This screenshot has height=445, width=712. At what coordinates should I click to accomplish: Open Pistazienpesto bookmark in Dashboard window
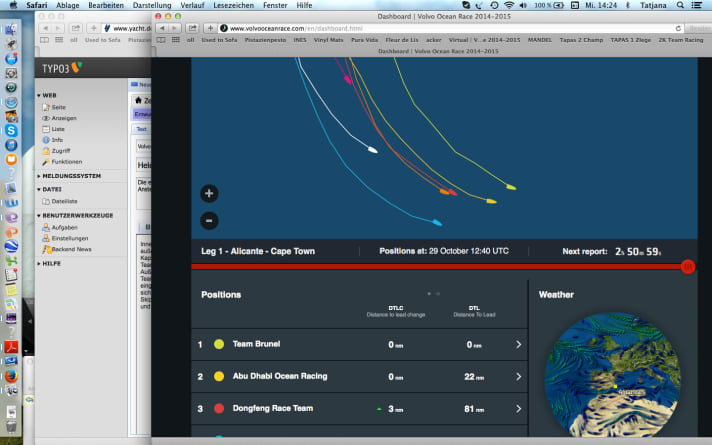click(265, 40)
